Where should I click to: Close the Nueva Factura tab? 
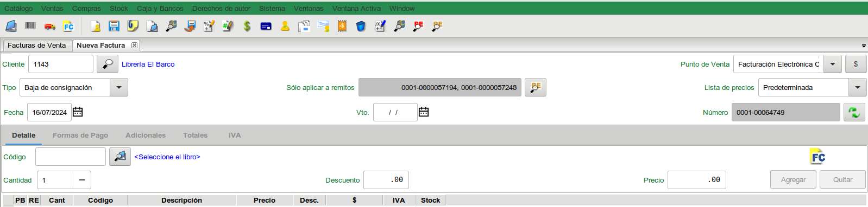pyautogui.click(x=134, y=46)
